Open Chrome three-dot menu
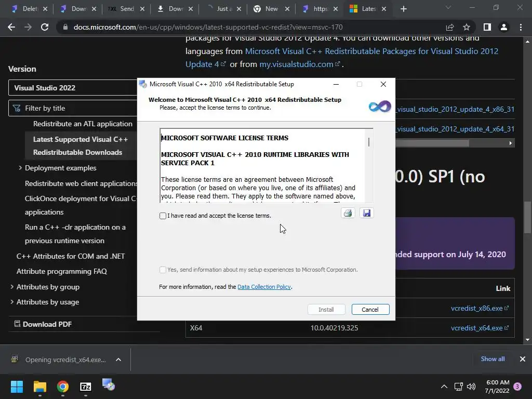Image resolution: width=532 pixels, height=399 pixels. pyautogui.click(x=521, y=27)
